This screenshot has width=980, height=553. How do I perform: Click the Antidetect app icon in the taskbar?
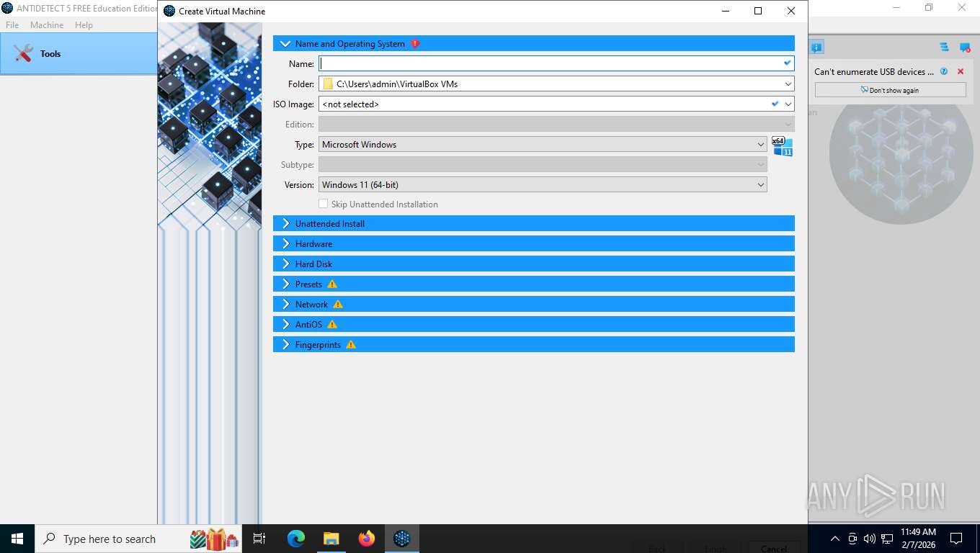click(x=401, y=539)
